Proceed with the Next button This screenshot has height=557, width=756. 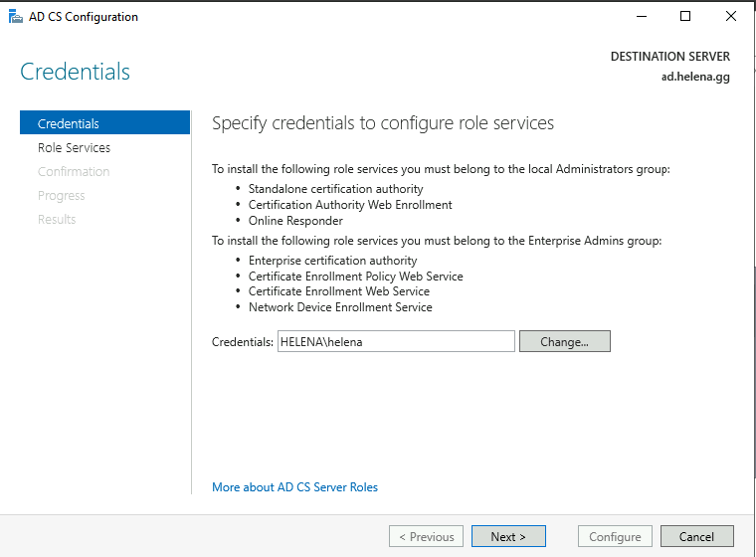coord(508,537)
